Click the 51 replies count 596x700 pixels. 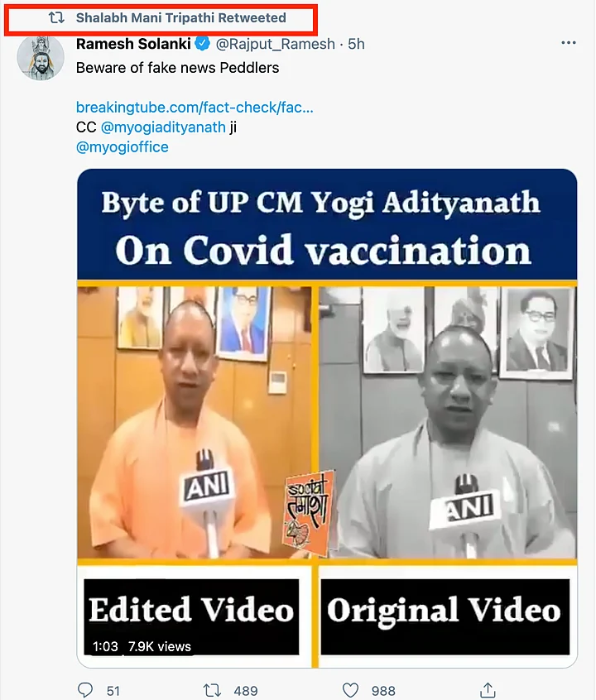pyautogui.click(x=113, y=691)
